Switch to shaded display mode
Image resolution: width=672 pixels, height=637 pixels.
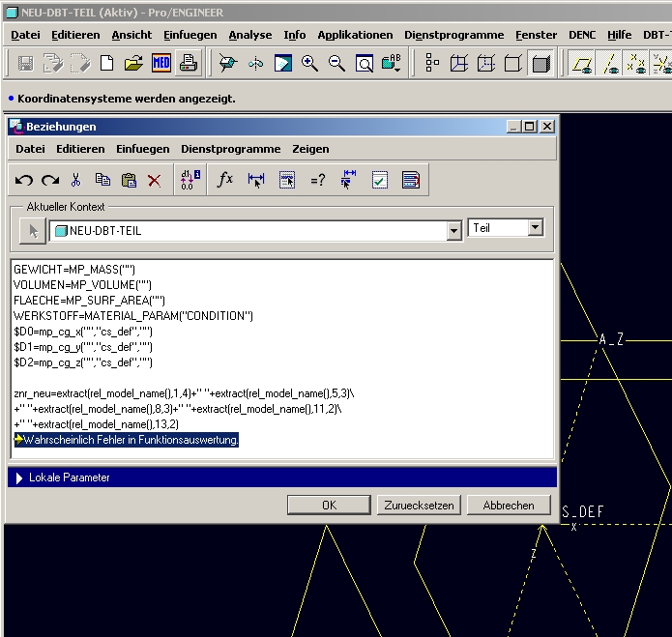coord(541,64)
